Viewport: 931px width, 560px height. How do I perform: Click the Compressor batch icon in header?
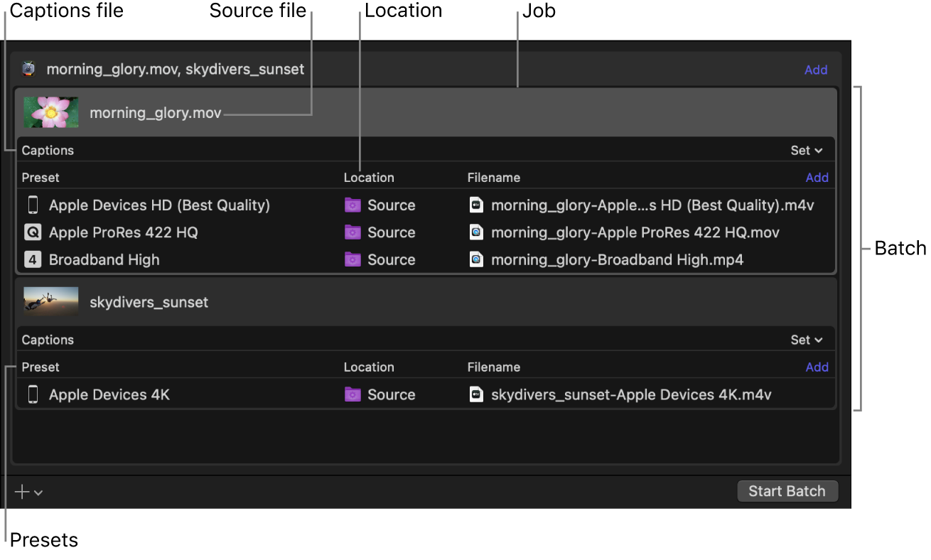tap(28, 69)
